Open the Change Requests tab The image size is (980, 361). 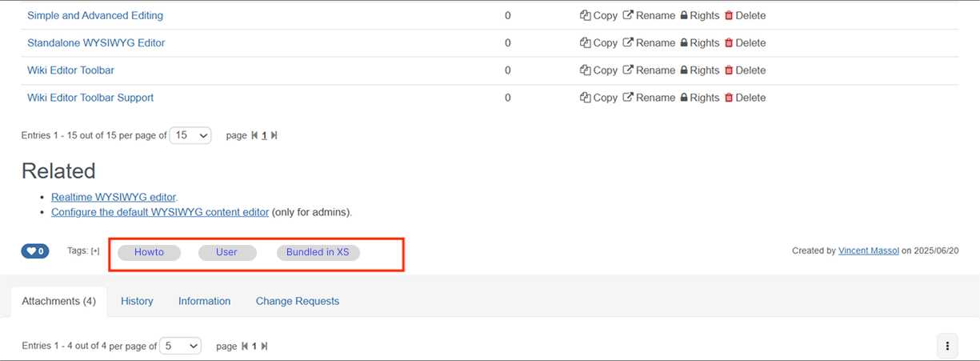pos(298,301)
